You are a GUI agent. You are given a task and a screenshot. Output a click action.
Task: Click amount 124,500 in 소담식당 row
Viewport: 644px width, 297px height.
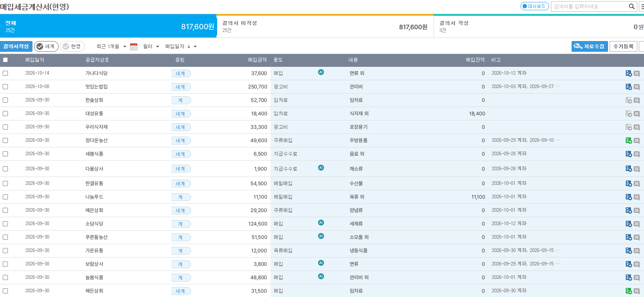pos(258,224)
